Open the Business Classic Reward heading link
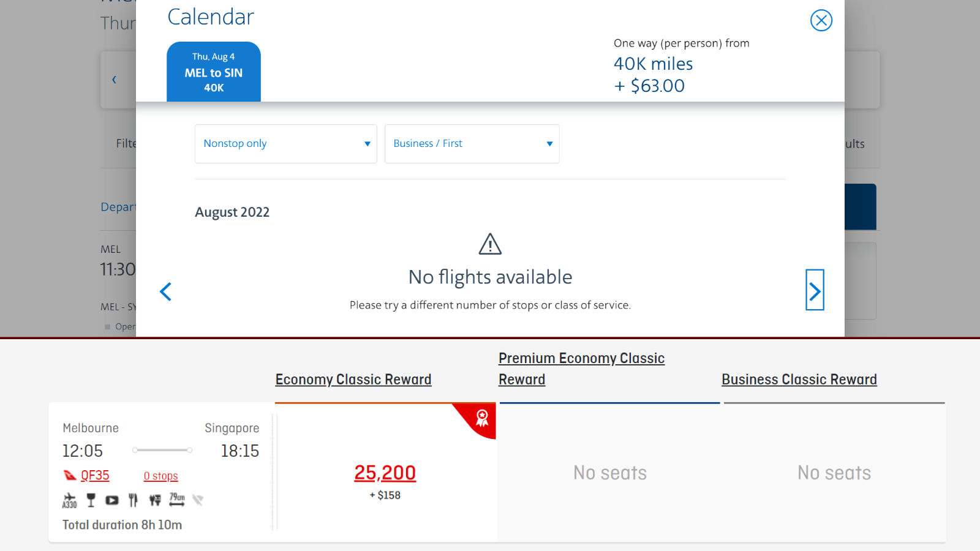 tap(799, 380)
